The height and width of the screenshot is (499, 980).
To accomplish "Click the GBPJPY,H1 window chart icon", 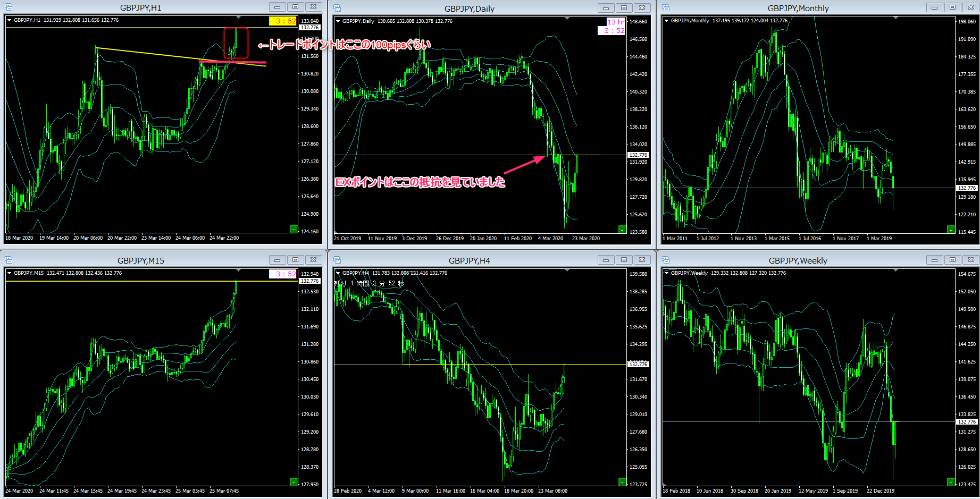I will pos(9,7).
